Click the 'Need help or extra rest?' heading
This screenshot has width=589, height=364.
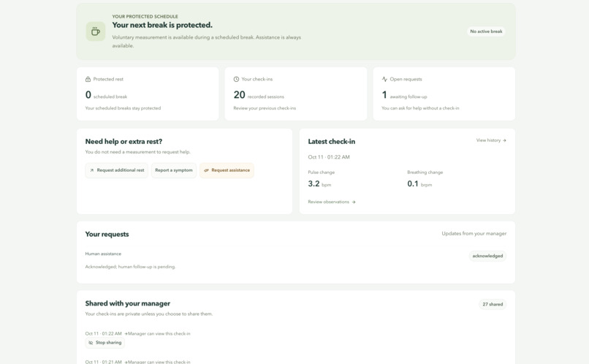pyautogui.click(x=123, y=142)
